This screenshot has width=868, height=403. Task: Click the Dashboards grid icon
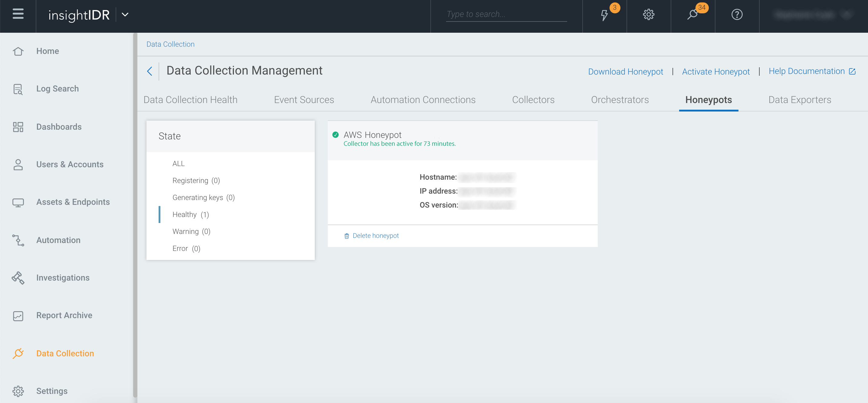pos(18,127)
